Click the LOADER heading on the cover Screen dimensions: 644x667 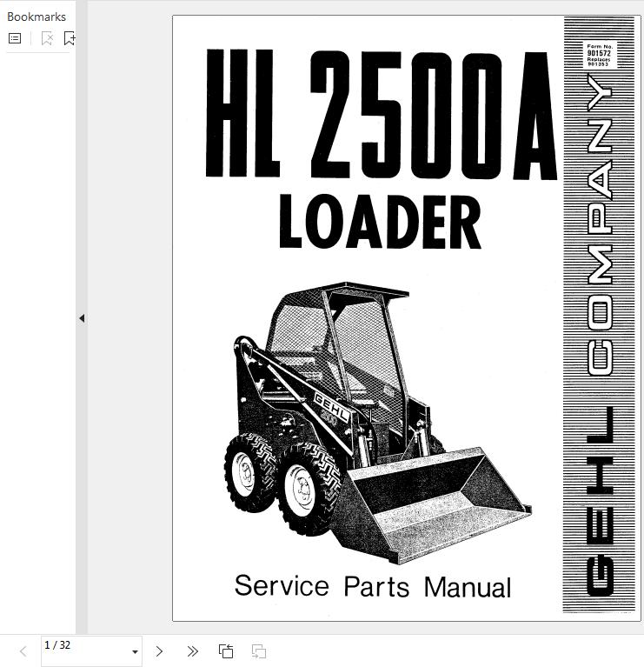click(x=380, y=221)
